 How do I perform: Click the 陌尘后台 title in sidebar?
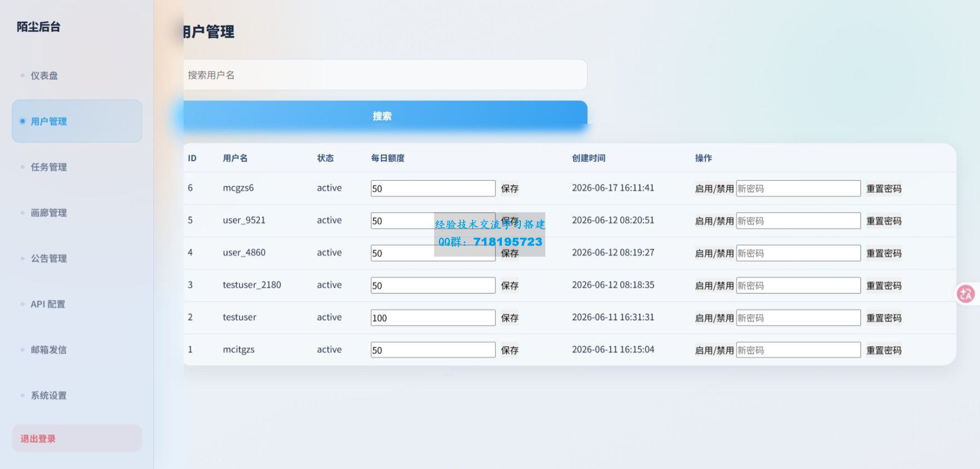click(x=38, y=27)
